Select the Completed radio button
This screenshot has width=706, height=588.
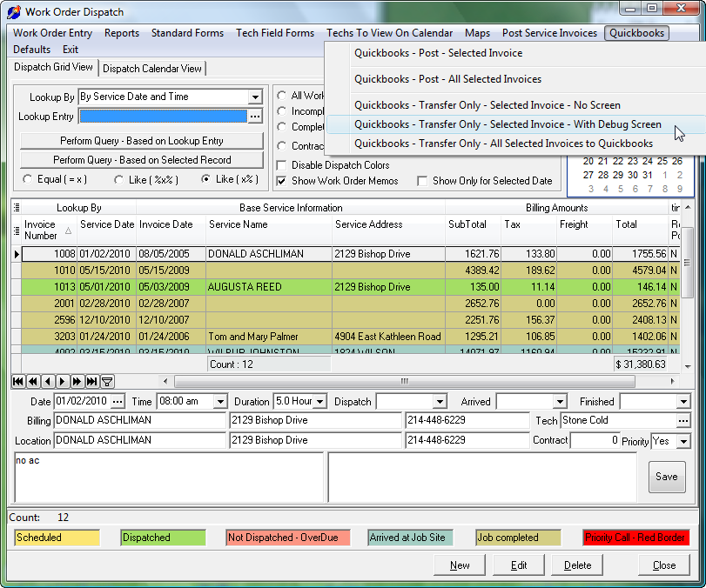(282, 127)
